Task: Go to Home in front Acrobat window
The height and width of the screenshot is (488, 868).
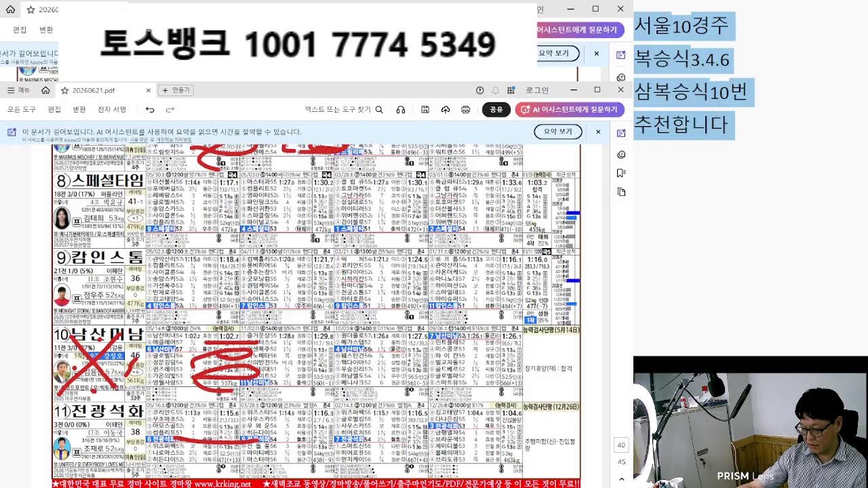Action: click(x=45, y=90)
